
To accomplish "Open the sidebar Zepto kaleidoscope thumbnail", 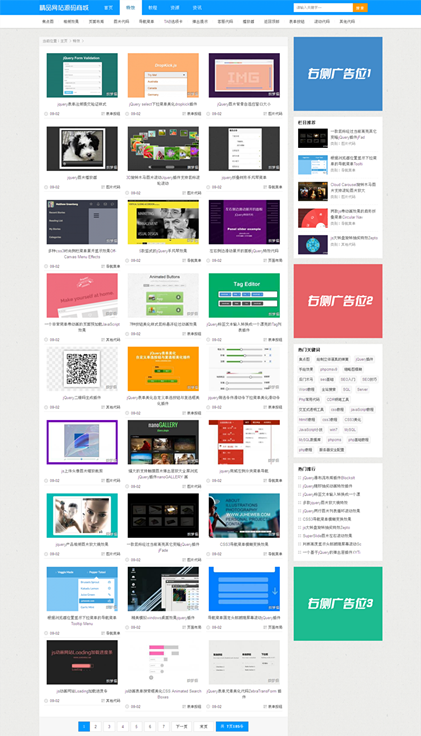I will coord(313,245).
